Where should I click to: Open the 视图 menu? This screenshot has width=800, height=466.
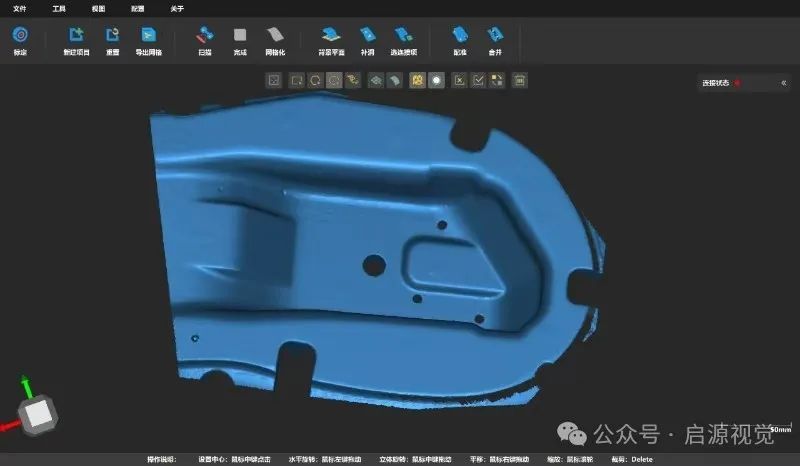(98, 8)
